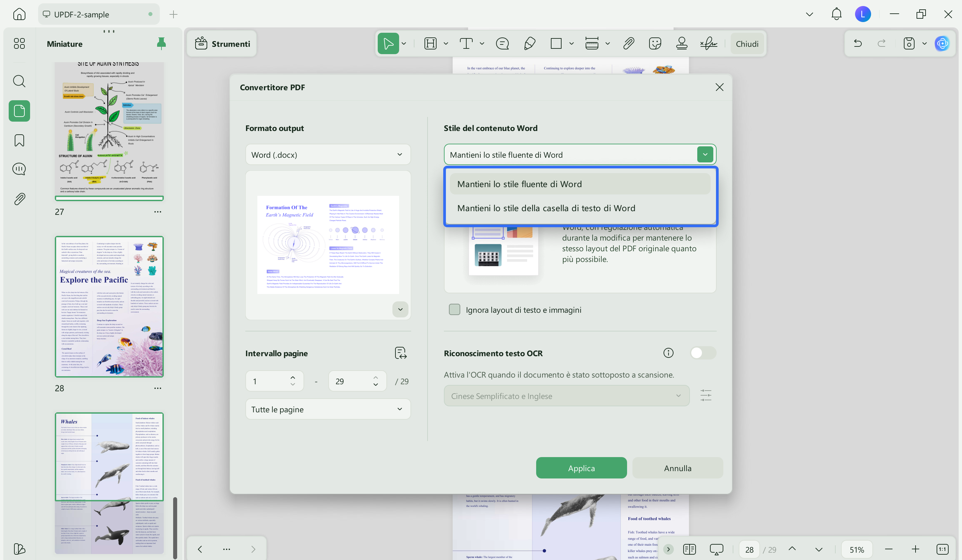
Task: Open the notifications bell
Action: click(836, 14)
